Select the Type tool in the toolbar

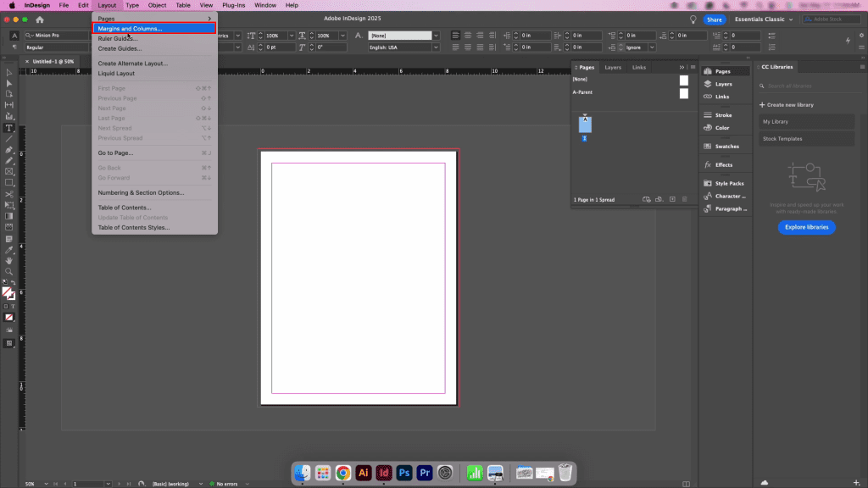(x=9, y=126)
